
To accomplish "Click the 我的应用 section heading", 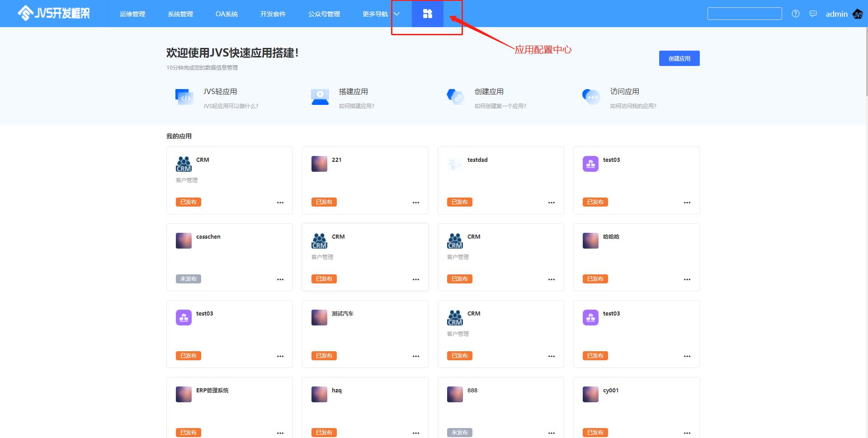I will point(179,136).
